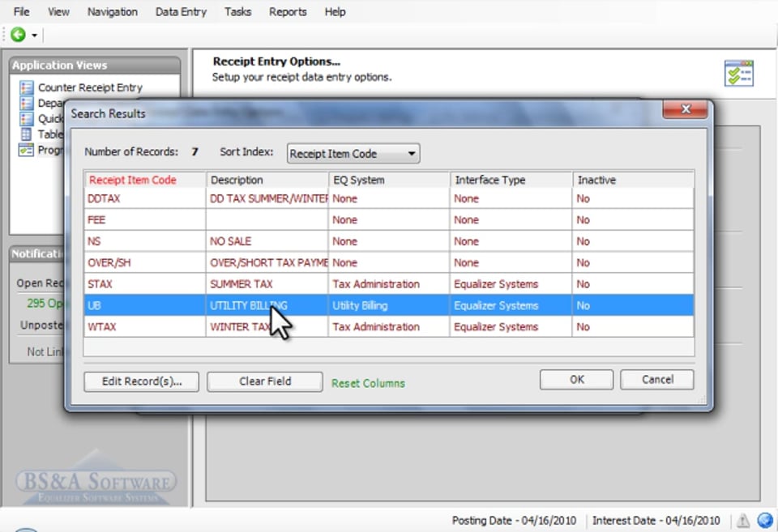The width and height of the screenshot is (778, 532).
Task: Click the Posting Date status entry
Action: [514, 521]
